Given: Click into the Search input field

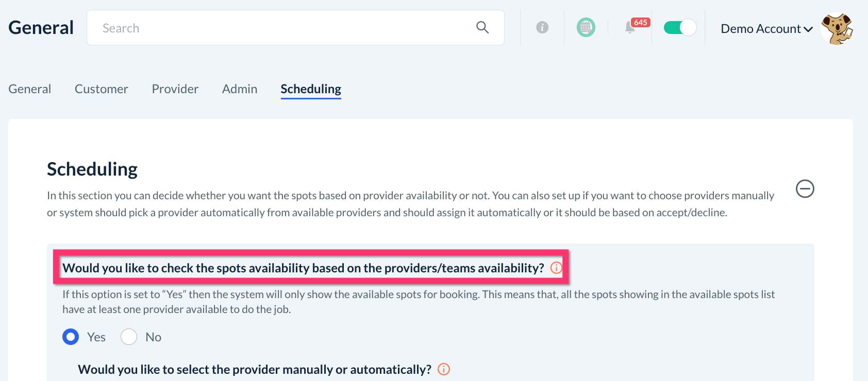Looking at the screenshot, I should coord(283,28).
